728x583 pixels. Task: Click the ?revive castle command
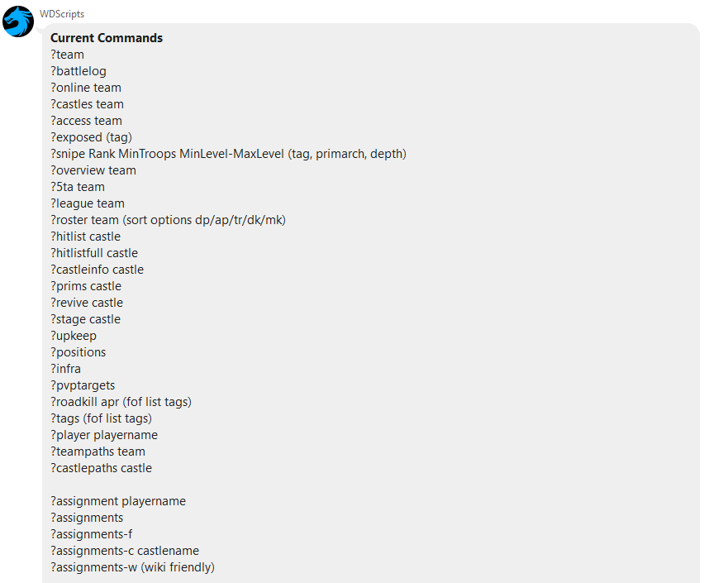[86, 302]
